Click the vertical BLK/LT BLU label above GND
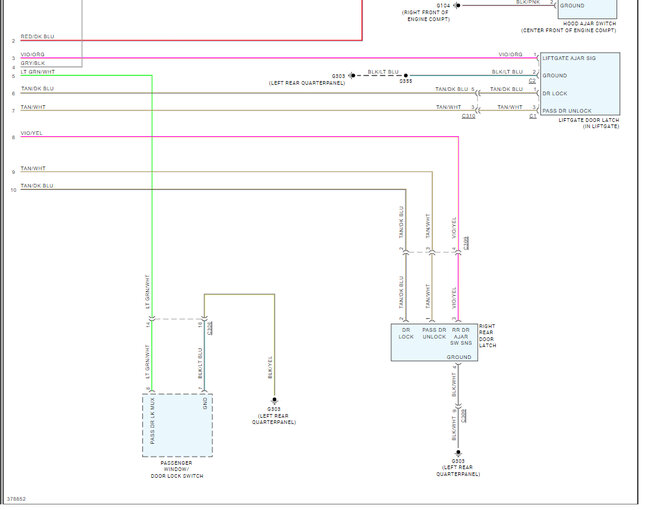The image size is (650, 510). (200, 363)
